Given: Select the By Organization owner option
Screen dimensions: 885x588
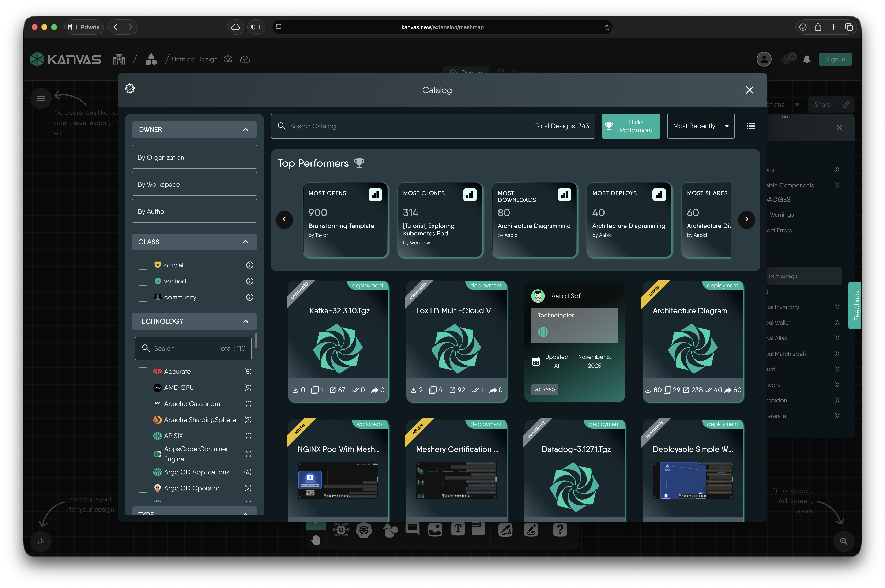Looking at the screenshot, I should click(194, 157).
